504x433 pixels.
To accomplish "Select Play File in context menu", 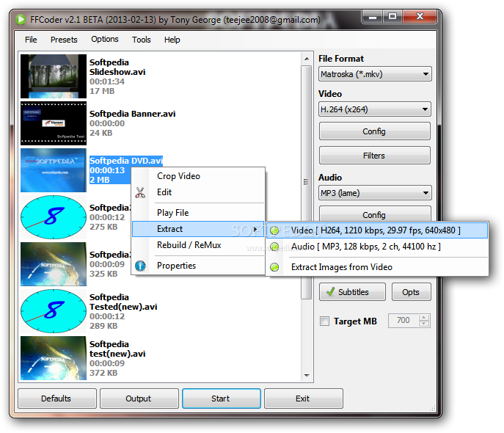I will (198, 213).
